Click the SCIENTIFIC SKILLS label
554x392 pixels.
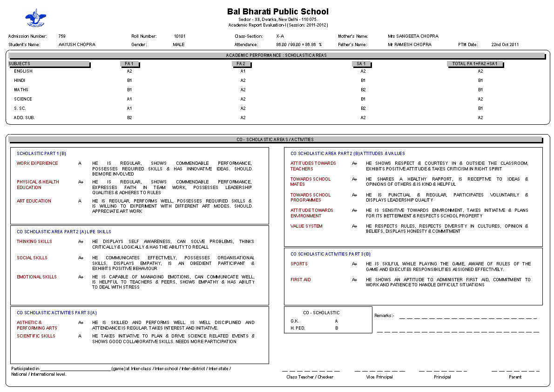tap(36, 336)
